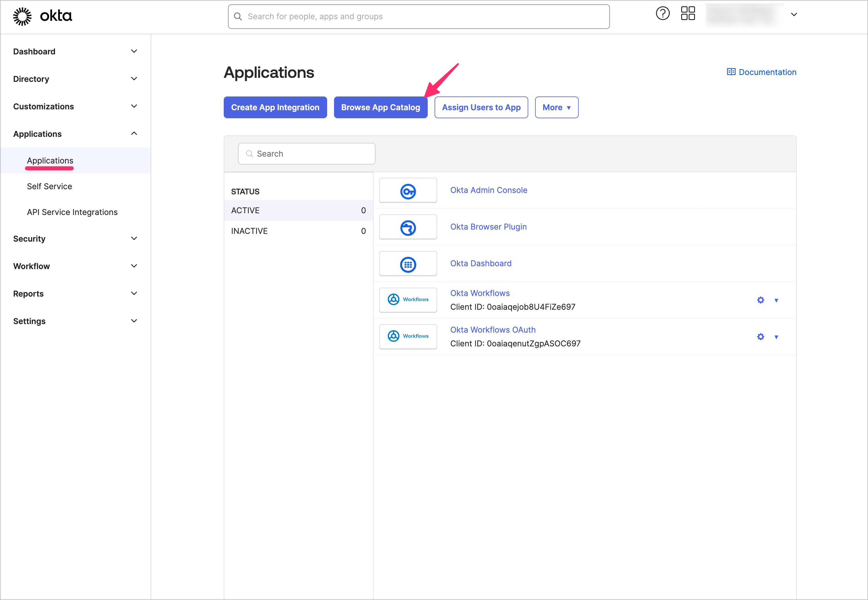
Task: Click the Okta logo in header
Action: (x=42, y=16)
